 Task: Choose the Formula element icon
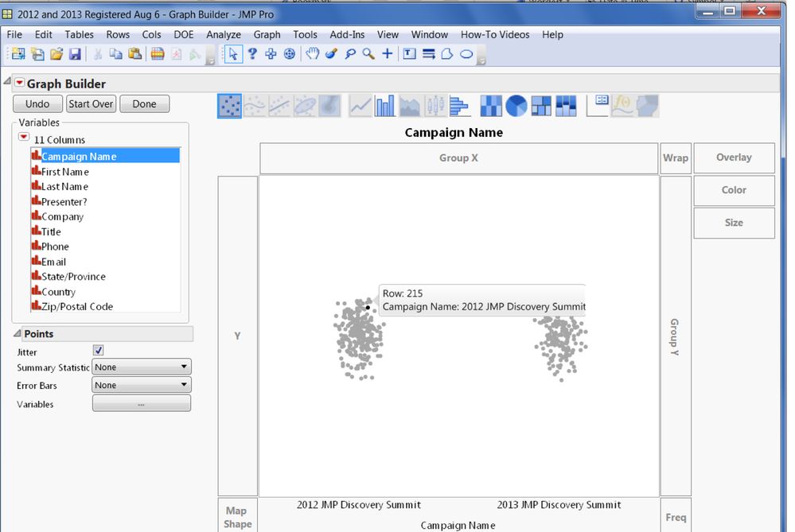point(622,107)
